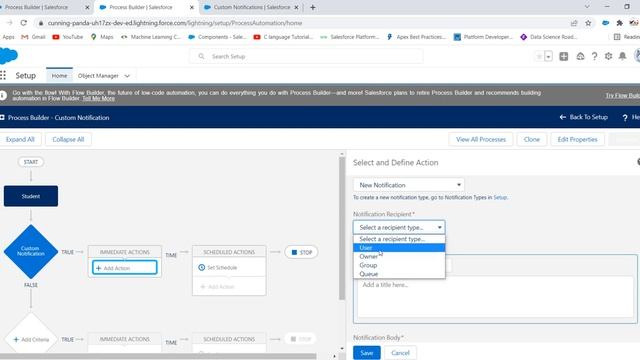Image resolution: width=640 pixels, height=360 pixels.
Task: Open the browser tab search chevron
Action: tap(587, 7)
